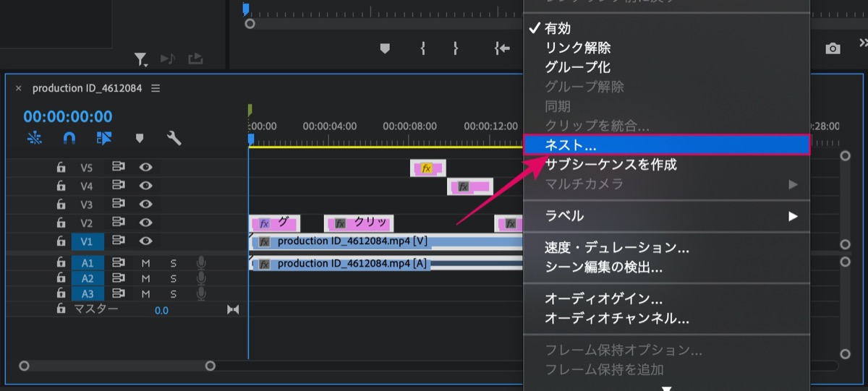
Task: Select production ID_4612084.mp4 [A] clip
Action: click(x=386, y=264)
